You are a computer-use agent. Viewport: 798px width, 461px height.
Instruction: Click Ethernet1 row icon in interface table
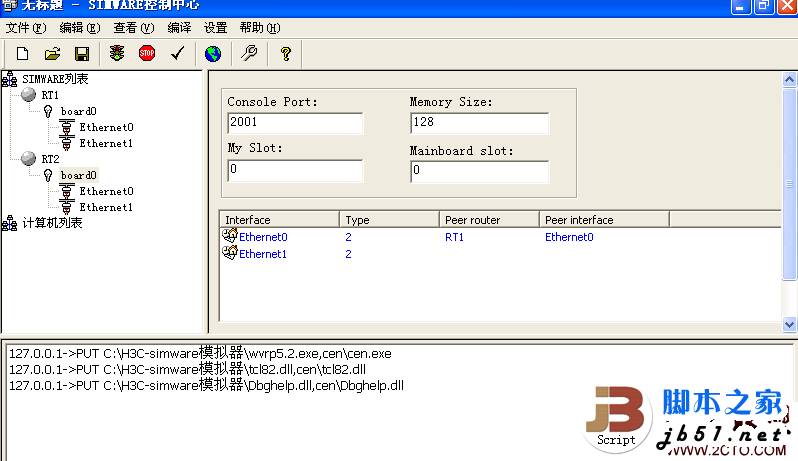pyautogui.click(x=230, y=252)
